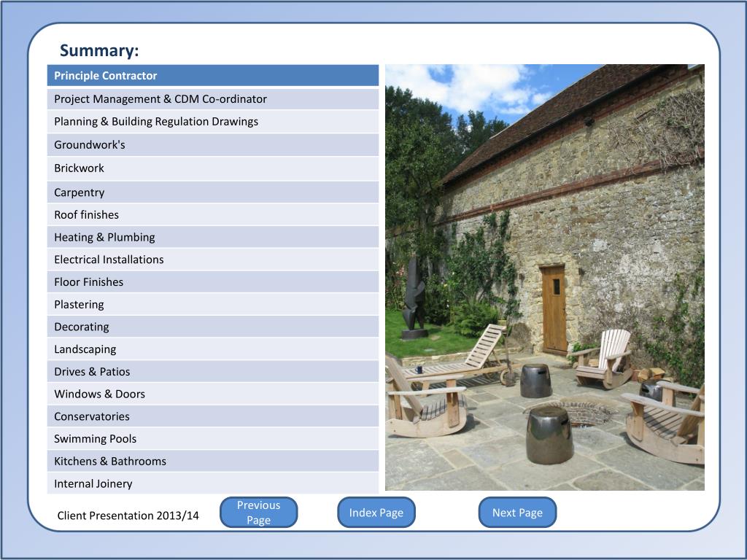Select the Brickwork entry
747x560 pixels.
pos(213,168)
